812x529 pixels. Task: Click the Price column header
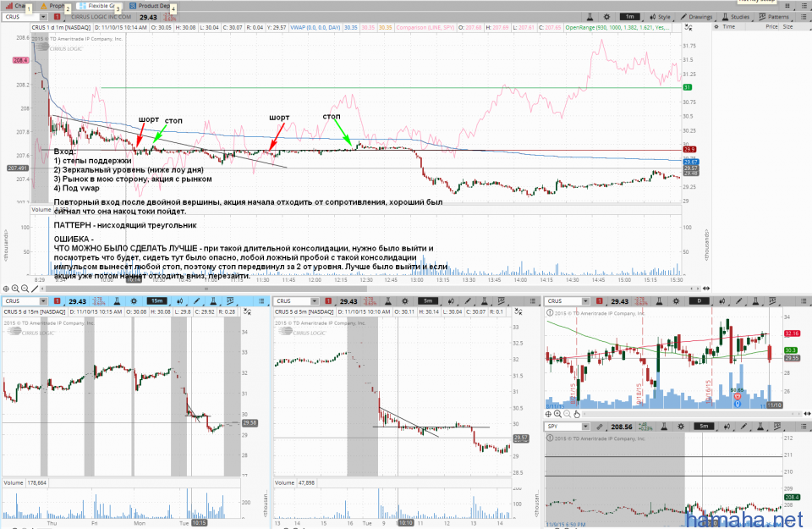pos(771,26)
